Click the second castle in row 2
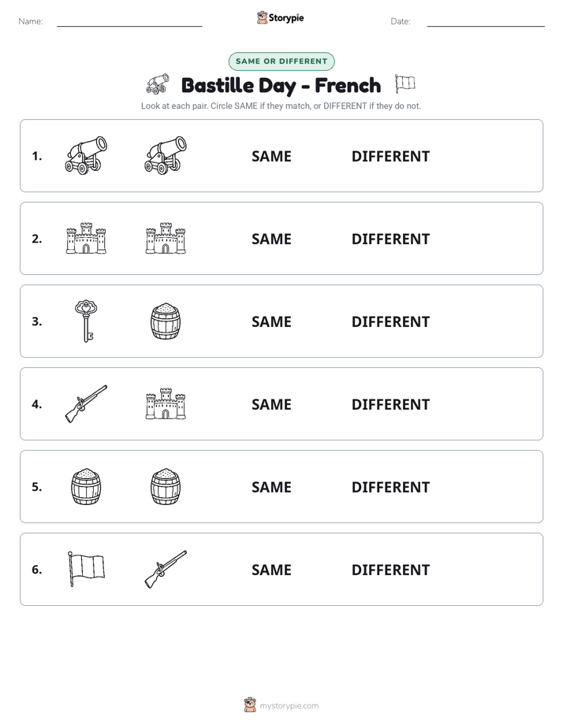Image resolution: width=563 pixels, height=728 pixels. click(166, 238)
